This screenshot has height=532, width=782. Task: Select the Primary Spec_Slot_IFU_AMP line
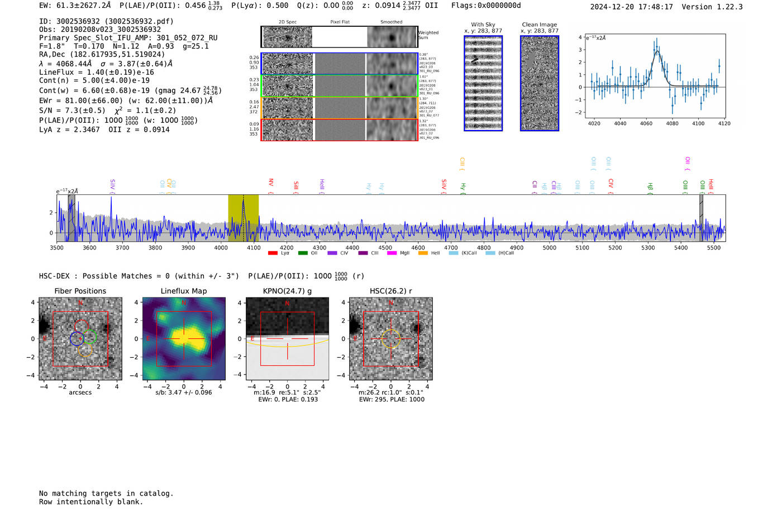(x=128, y=38)
